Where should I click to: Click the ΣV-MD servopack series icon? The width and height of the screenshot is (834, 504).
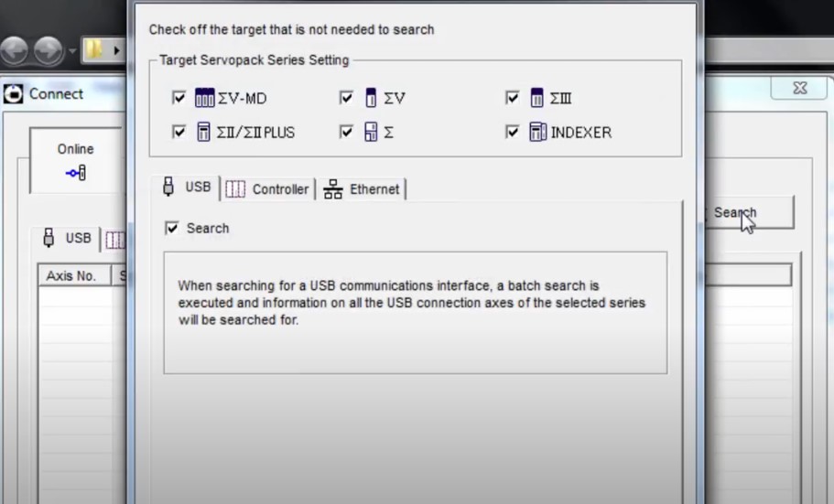204,98
